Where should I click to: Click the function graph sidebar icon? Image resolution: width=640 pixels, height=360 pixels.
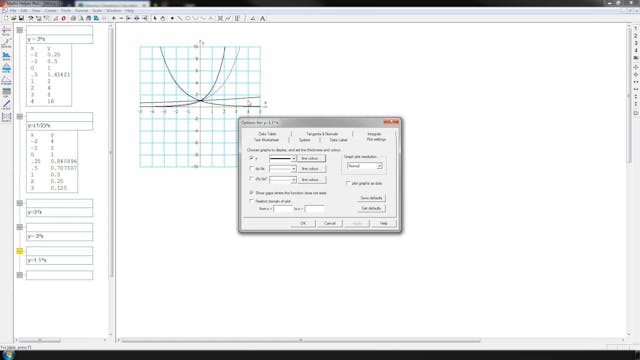coord(6,32)
